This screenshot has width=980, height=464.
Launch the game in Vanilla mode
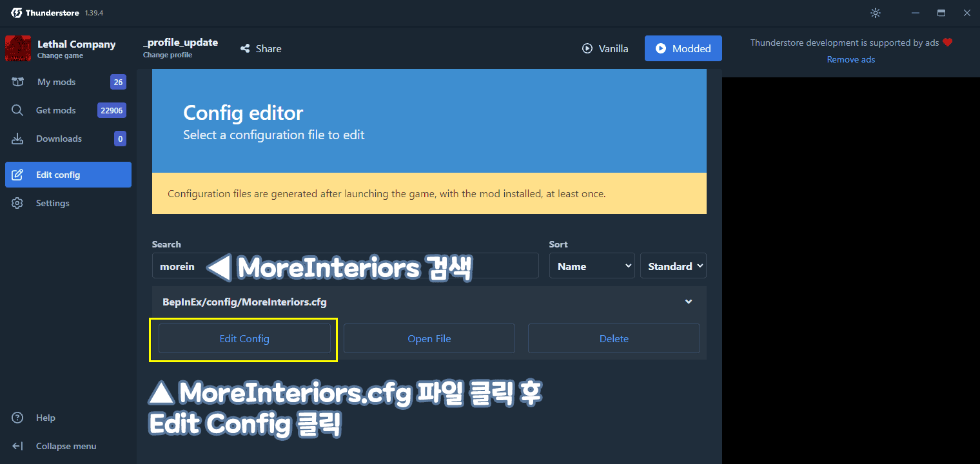605,48
